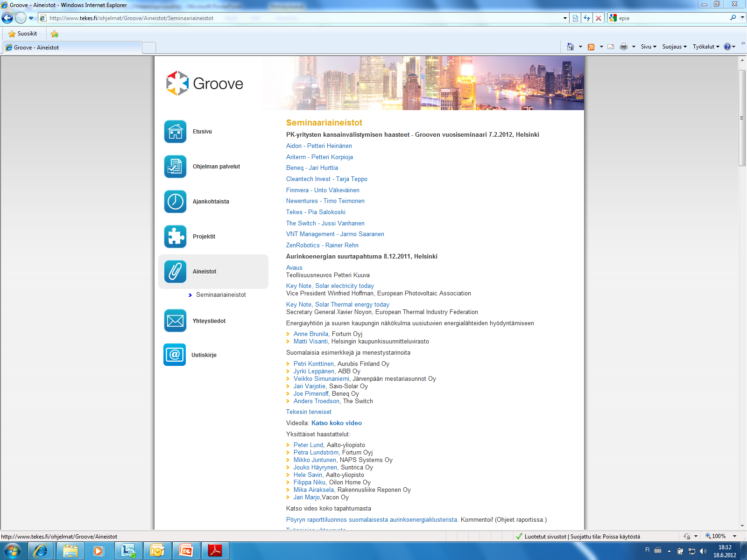Click the search magnifier icon
This screenshot has width=747, height=560.
(x=733, y=18)
